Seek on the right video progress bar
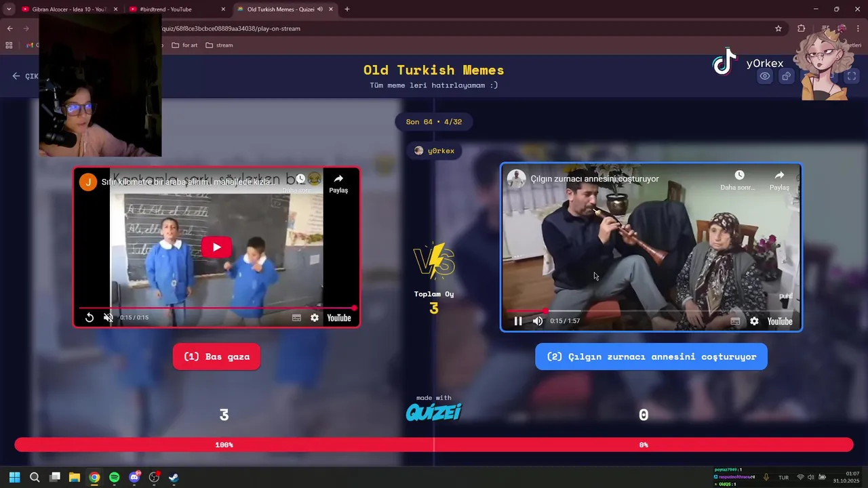 pyautogui.click(x=651, y=311)
